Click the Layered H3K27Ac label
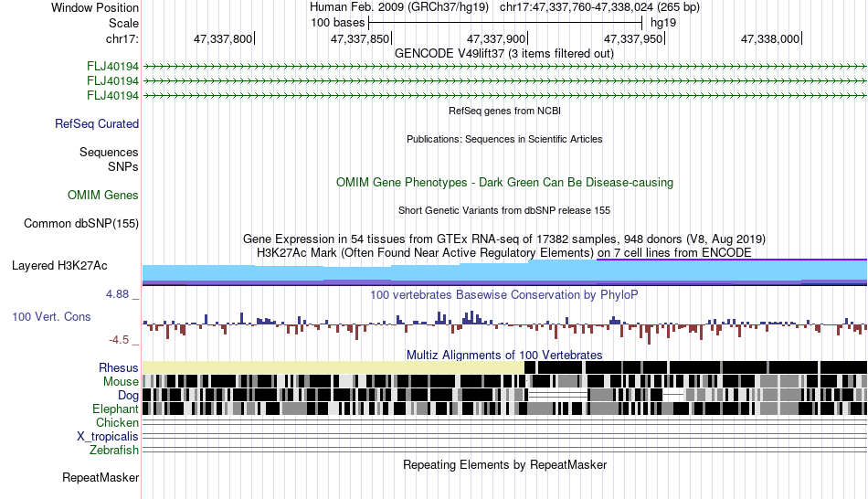868x499 pixels. [x=59, y=265]
